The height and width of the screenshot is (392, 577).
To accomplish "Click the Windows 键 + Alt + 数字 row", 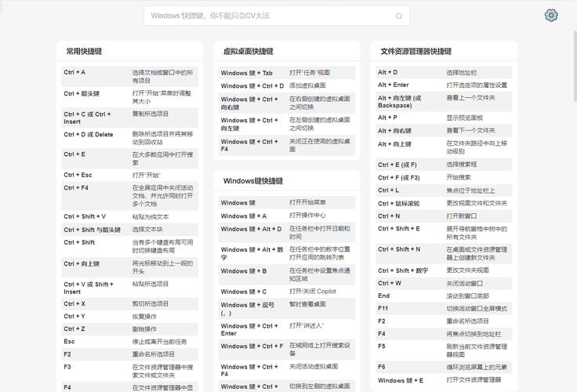I will 287,253.
